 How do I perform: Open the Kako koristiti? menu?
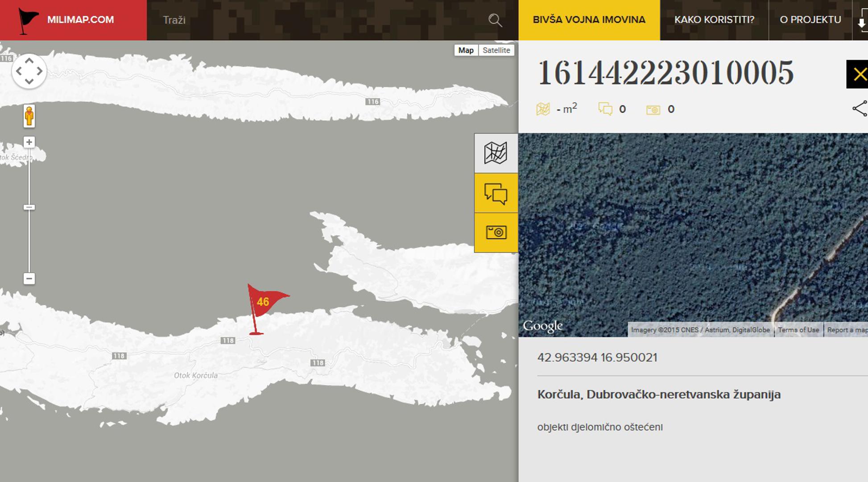(x=714, y=20)
